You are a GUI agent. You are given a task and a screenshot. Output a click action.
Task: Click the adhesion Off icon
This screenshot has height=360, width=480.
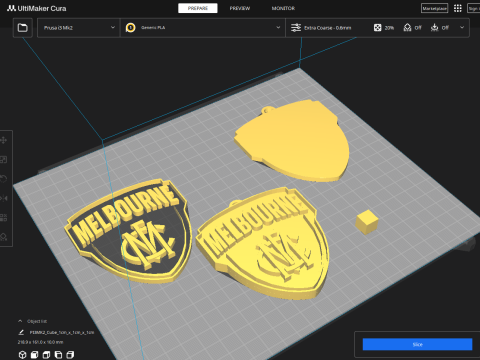434,28
